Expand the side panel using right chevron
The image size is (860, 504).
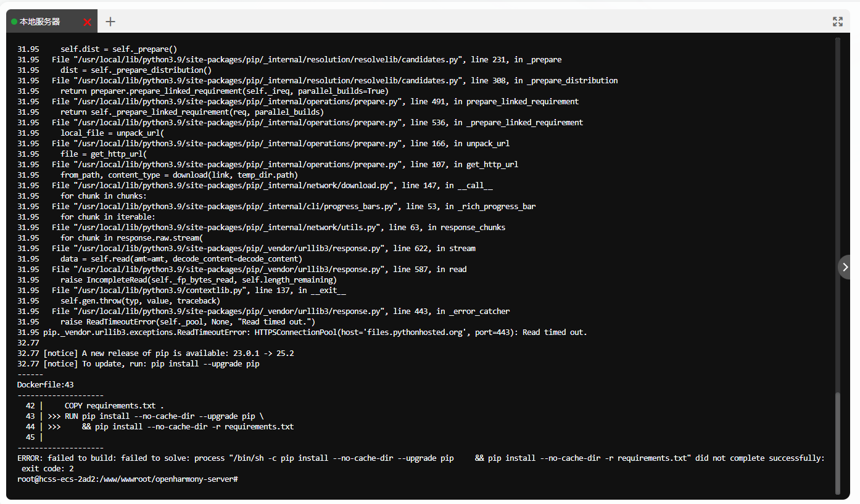pos(845,267)
